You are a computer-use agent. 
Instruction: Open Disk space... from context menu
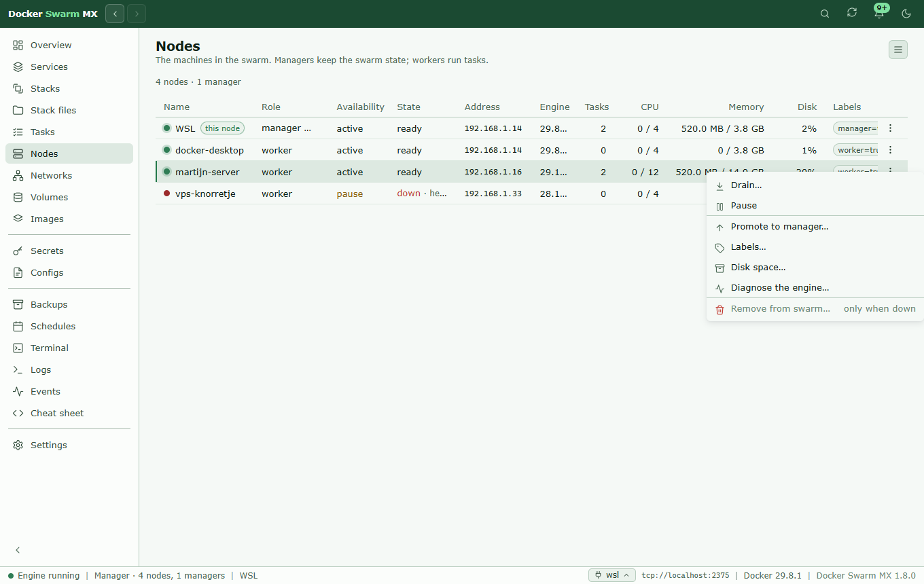tap(815, 268)
